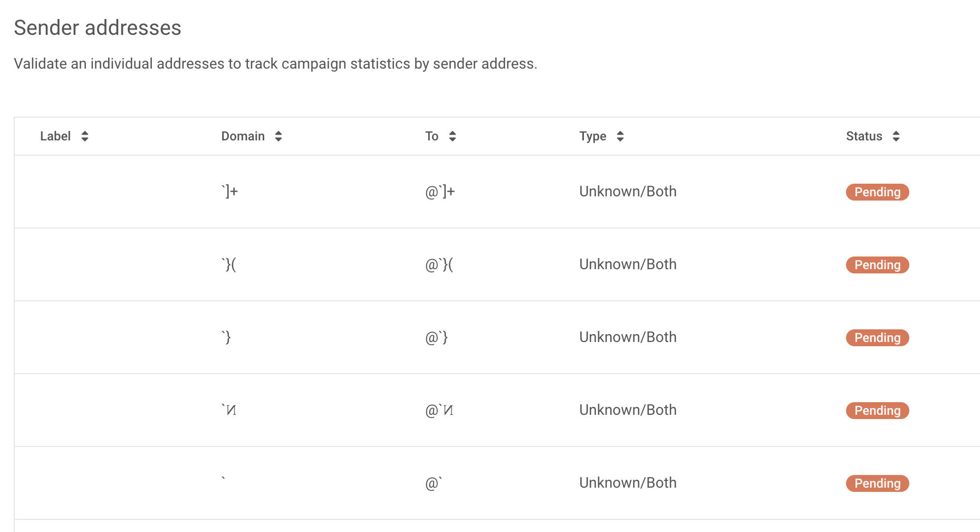Image resolution: width=980 pixels, height=532 pixels.
Task: Click the Type column header text
Action: pos(592,136)
